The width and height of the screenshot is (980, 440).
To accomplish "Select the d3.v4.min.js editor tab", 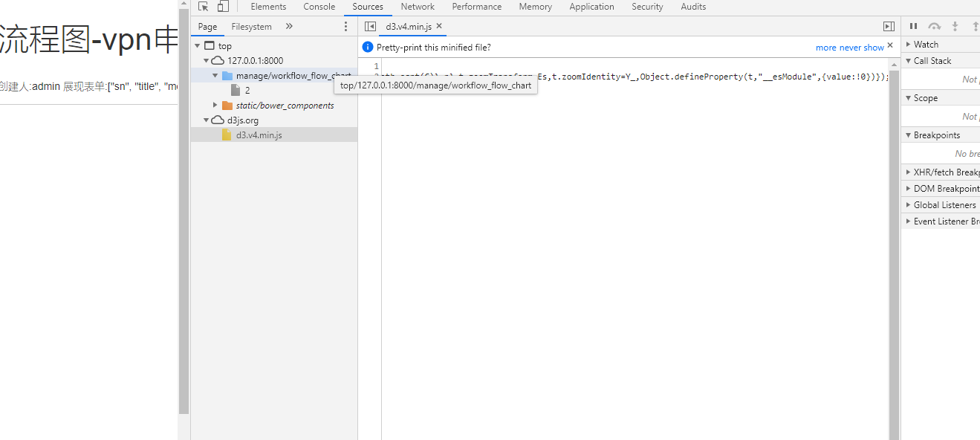I will 409,27.
